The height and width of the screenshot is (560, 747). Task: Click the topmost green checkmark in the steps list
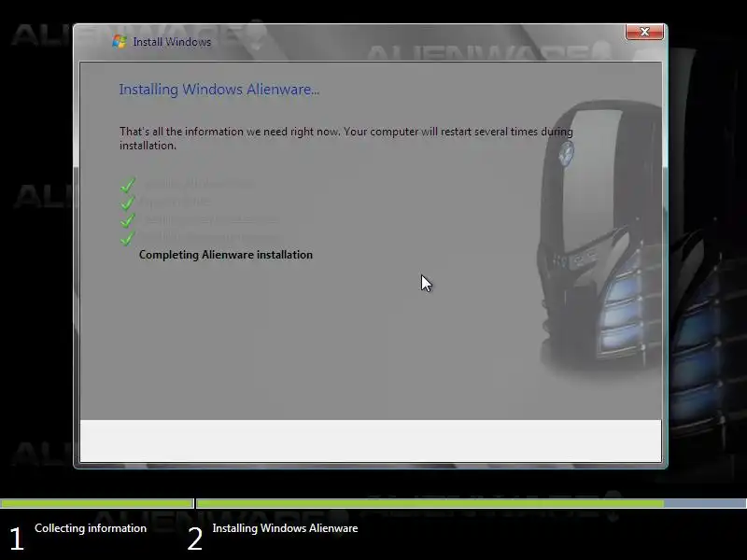[x=128, y=185]
